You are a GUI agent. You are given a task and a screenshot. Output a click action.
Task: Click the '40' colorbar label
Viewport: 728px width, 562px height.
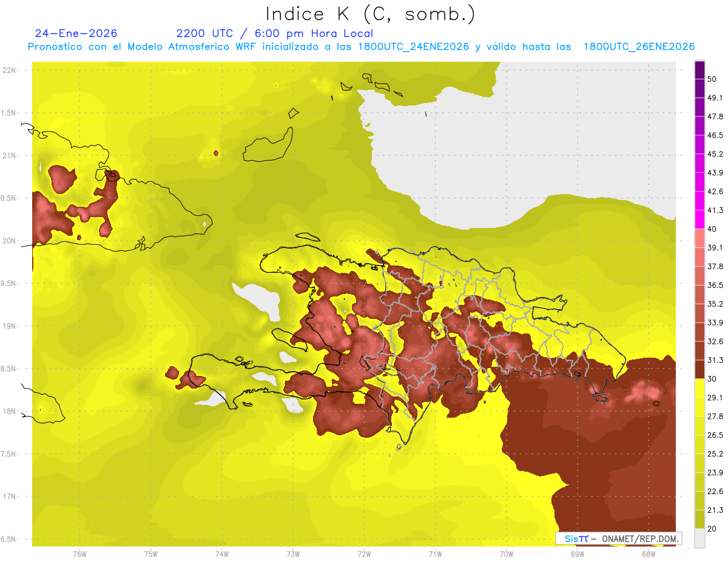(712, 229)
